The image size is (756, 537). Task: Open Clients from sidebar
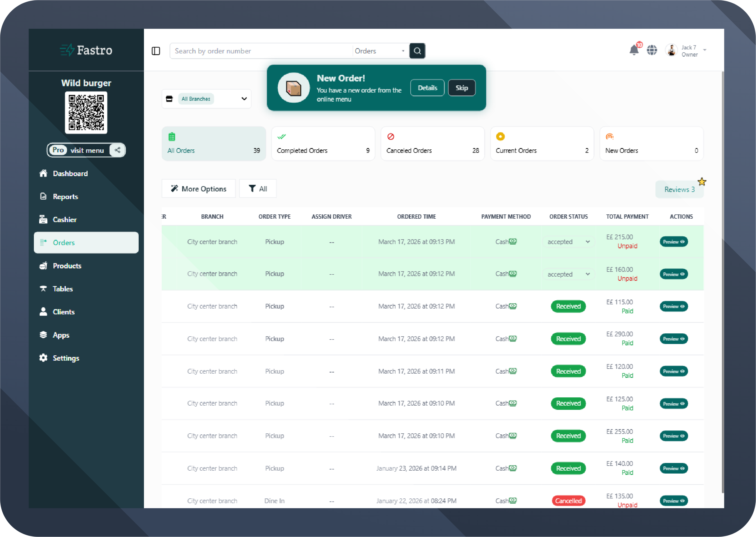pos(86,312)
